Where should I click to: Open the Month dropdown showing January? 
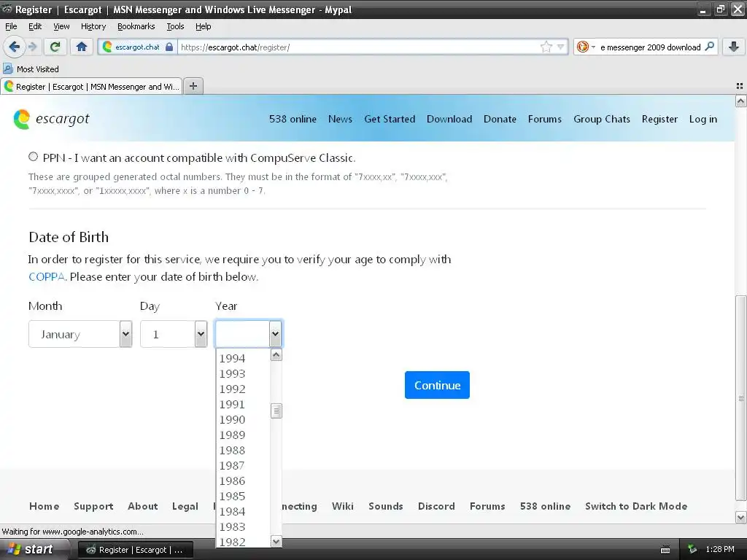(x=80, y=334)
